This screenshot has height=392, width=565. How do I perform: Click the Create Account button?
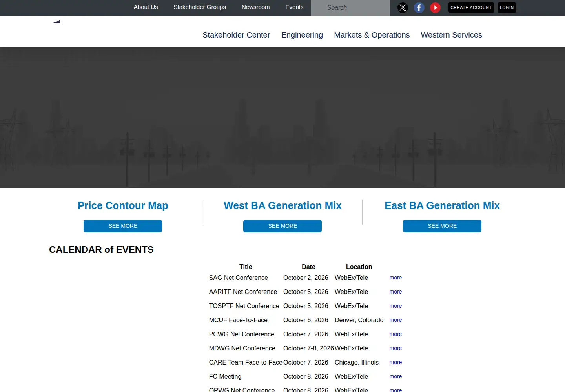coord(471,7)
